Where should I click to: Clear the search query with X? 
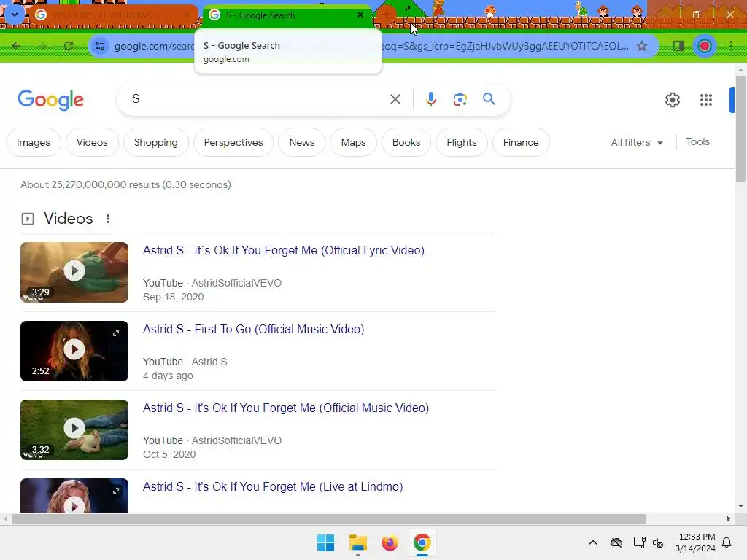tap(395, 99)
